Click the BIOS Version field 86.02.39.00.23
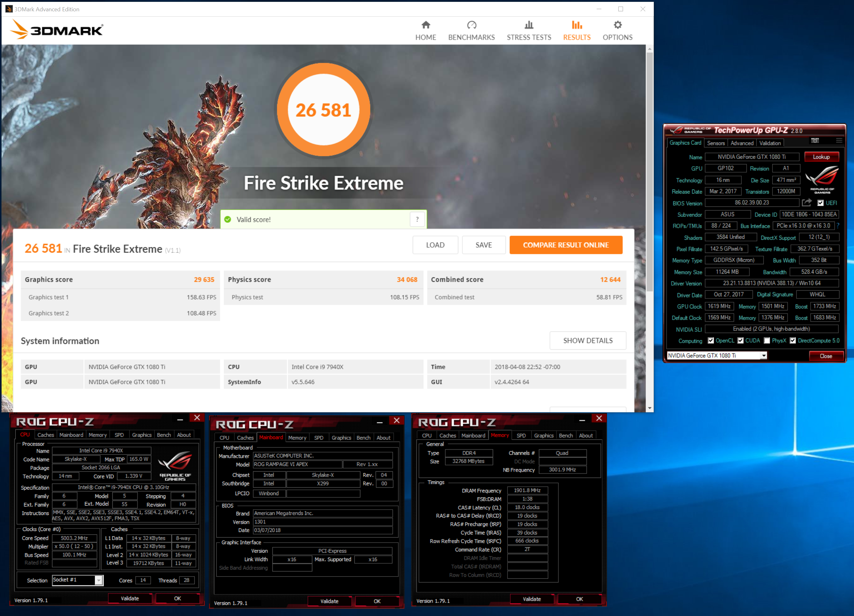Viewport: 854px width, 616px height. point(752,203)
